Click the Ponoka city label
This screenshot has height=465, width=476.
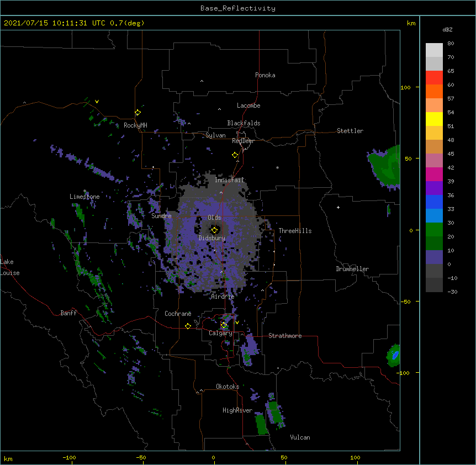point(265,75)
